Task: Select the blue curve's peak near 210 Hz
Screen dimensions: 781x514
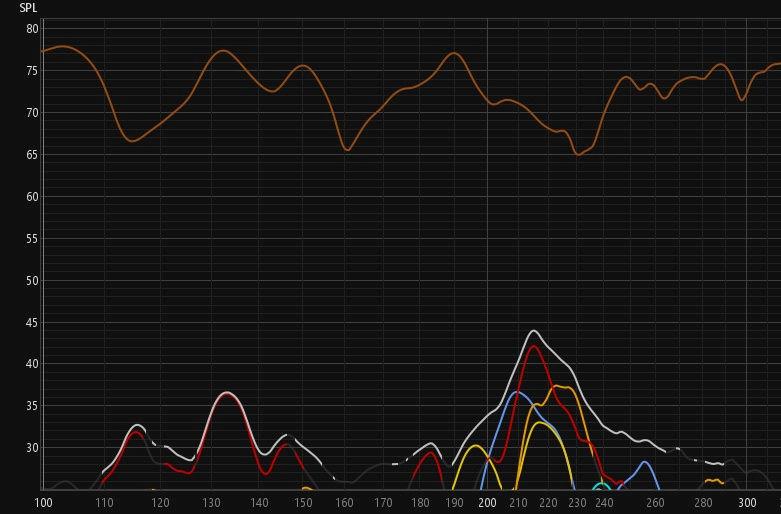Action: 516,392
